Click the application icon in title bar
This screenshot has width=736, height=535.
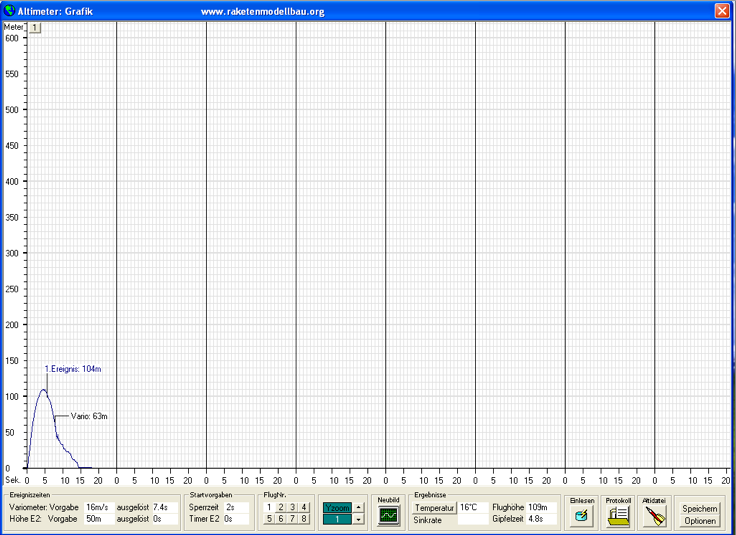click(10, 10)
